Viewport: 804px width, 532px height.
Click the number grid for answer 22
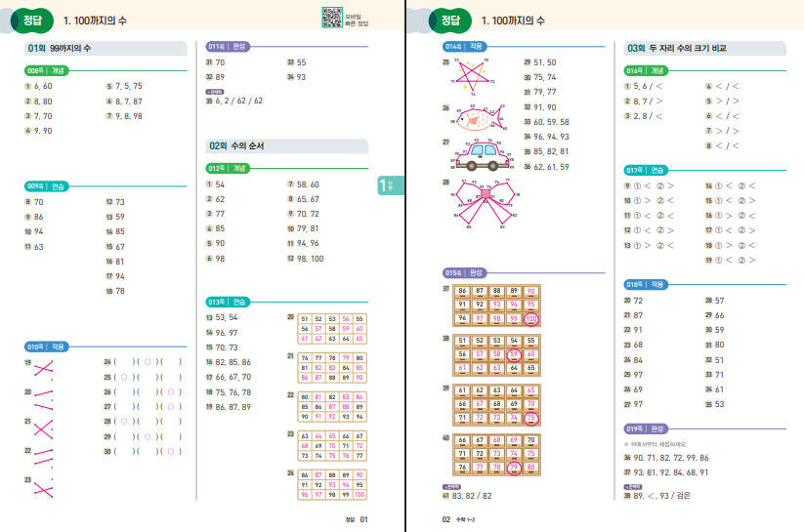tap(332, 406)
